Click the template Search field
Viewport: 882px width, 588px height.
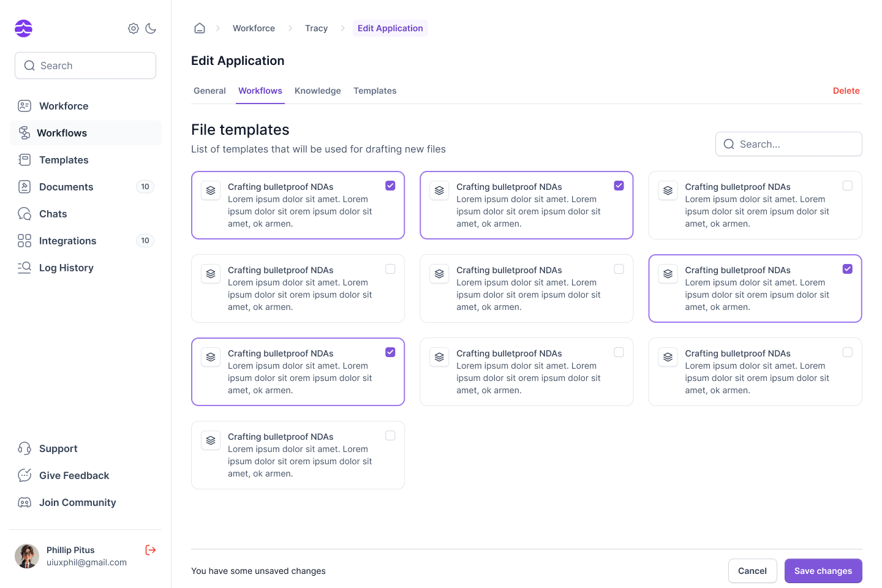pos(789,144)
